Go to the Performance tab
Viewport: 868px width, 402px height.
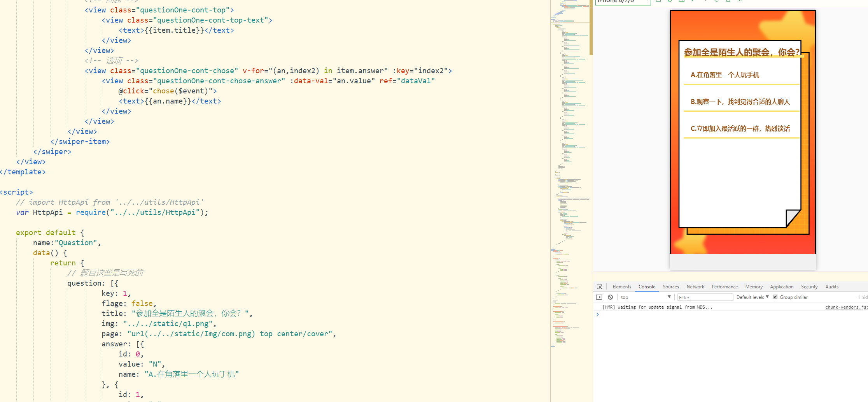click(x=724, y=287)
